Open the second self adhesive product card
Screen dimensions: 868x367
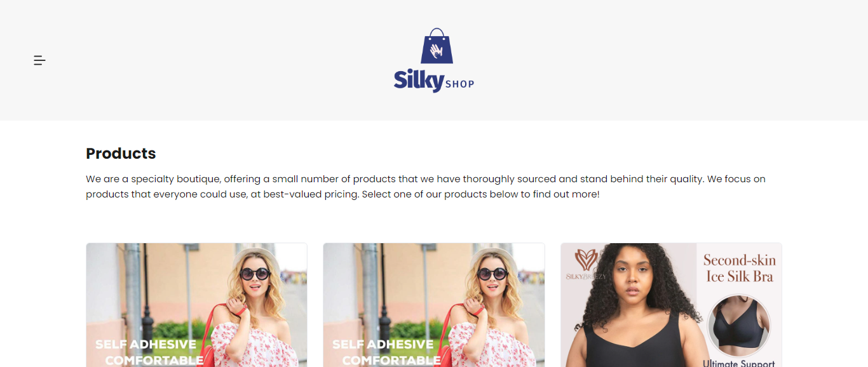coord(434,305)
